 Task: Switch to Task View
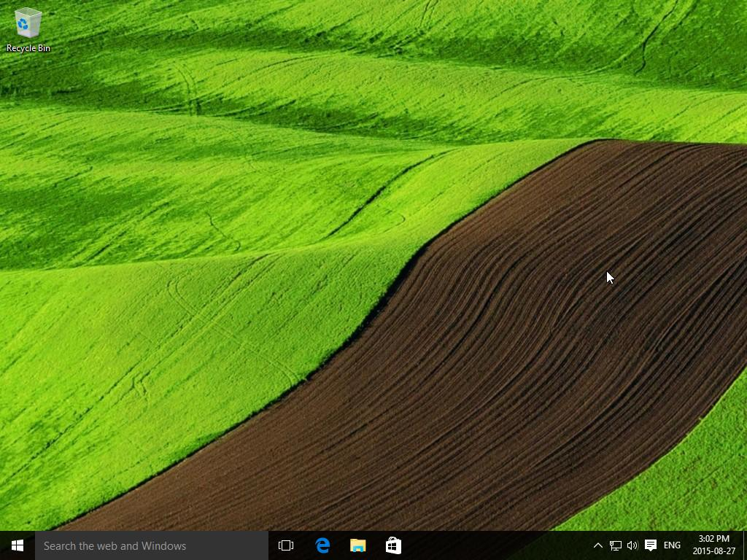tap(285, 545)
